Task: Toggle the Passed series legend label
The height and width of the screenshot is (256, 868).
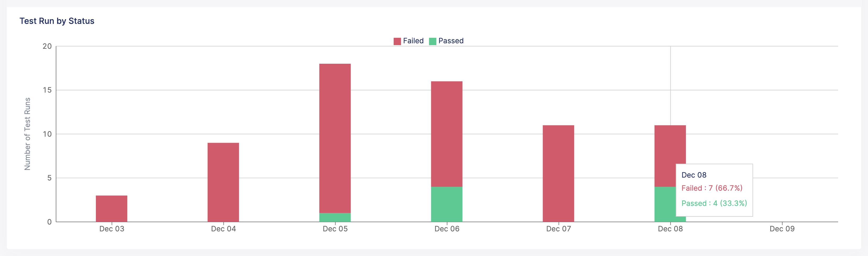Action: click(451, 41)
